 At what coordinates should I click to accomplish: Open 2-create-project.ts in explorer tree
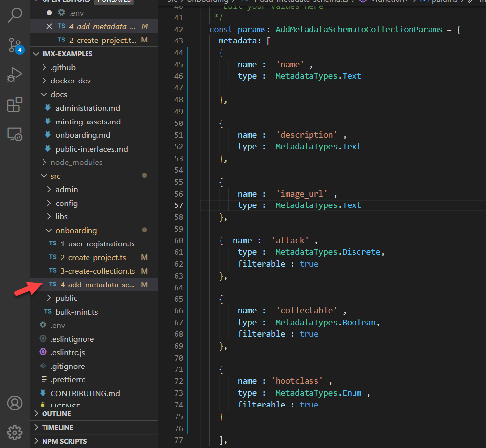pos(93,258)
